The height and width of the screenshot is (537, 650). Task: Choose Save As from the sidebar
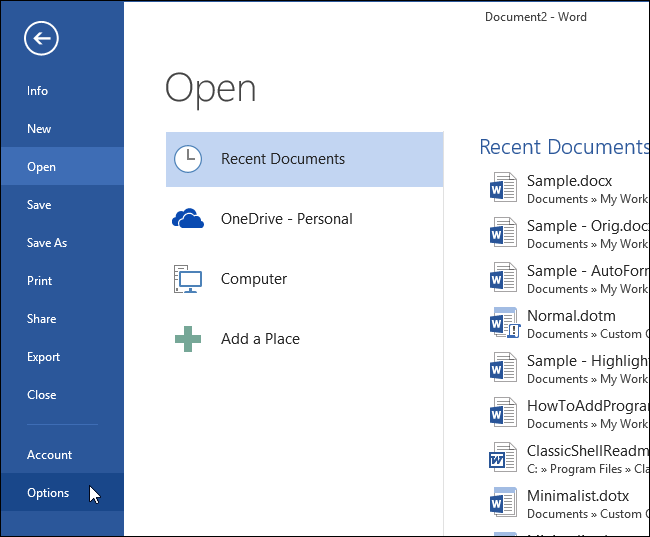47,243
